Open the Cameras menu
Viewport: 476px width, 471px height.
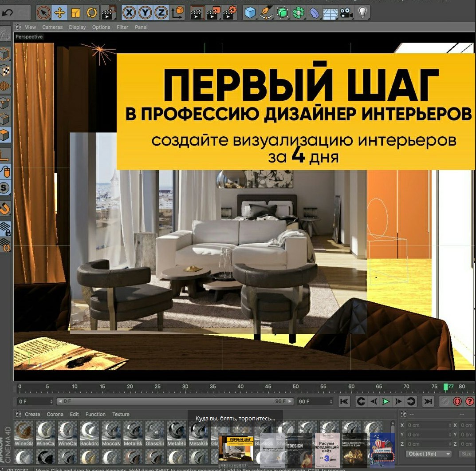pos(52,27)
